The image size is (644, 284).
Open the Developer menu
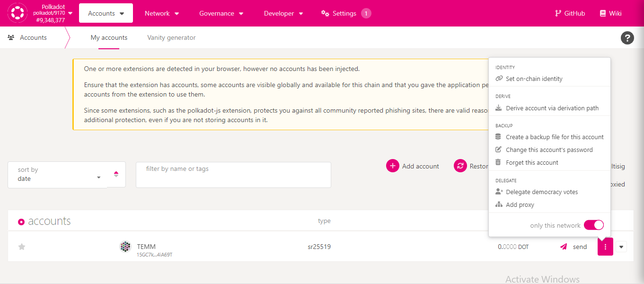point(283,13)
